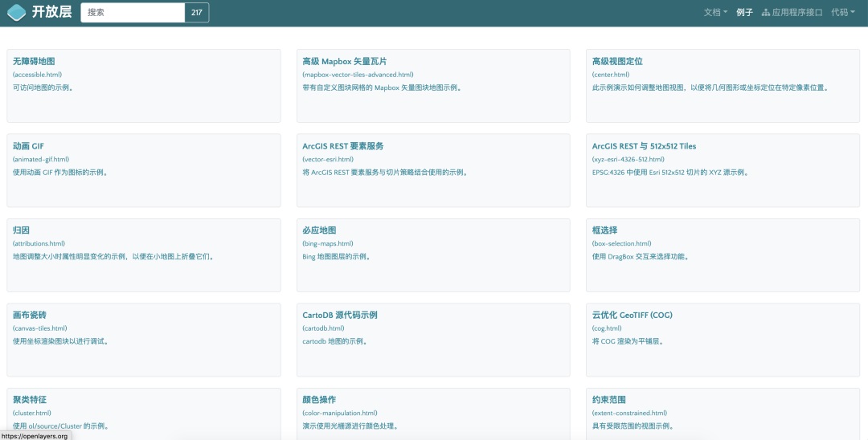868x440 pixels.
Task: Open the 动画 GIF example
Action: point(28,146)
